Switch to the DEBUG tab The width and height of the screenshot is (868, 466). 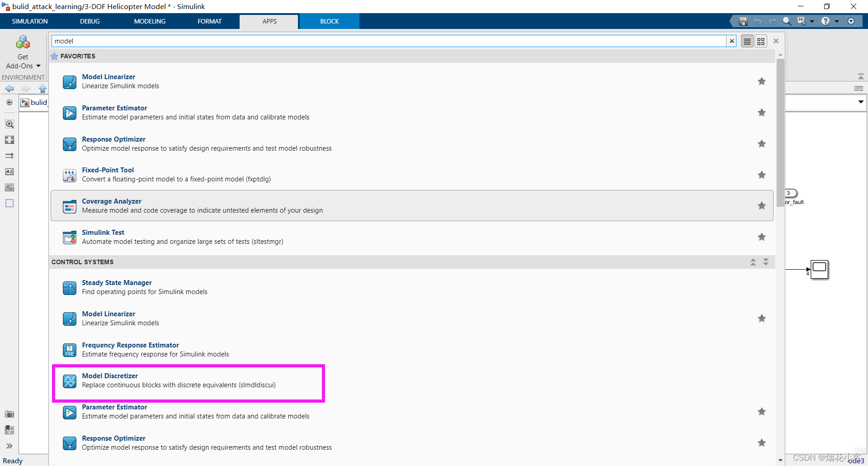tap(90, 21)
